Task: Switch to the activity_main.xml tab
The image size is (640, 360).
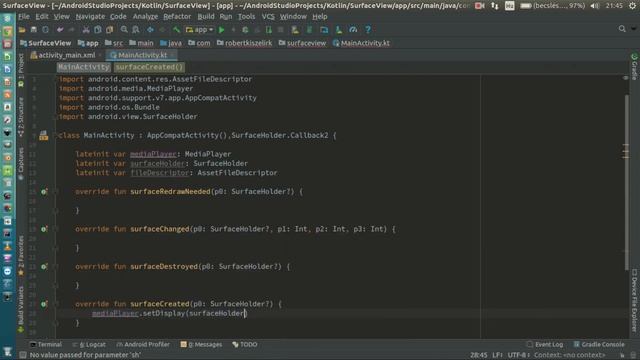Action: click(66, 55)
